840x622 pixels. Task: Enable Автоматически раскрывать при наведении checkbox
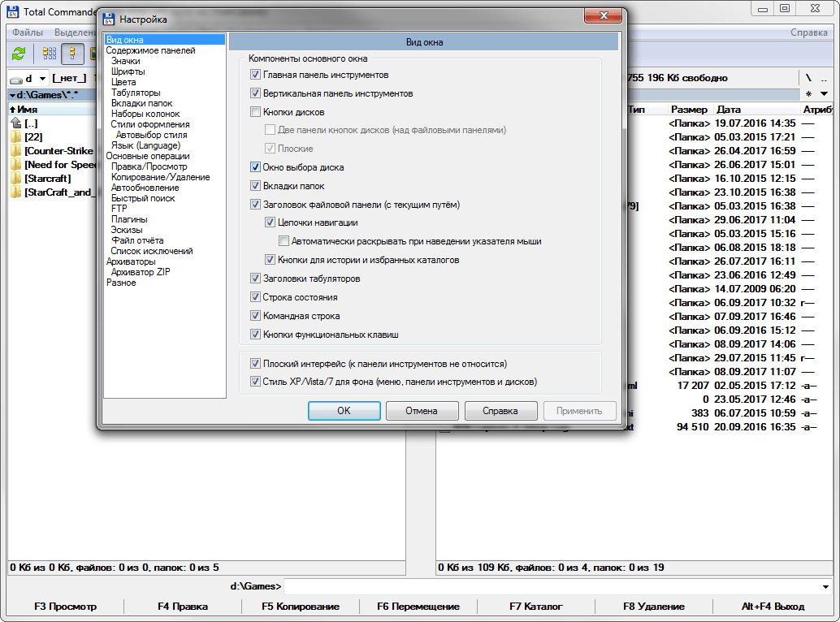pos(284,241)
